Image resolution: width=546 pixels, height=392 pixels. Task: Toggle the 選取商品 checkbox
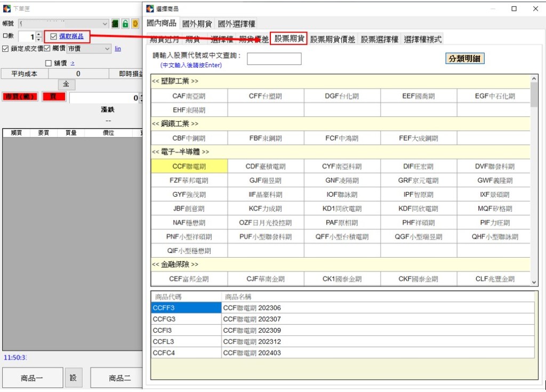click(53, 36)
